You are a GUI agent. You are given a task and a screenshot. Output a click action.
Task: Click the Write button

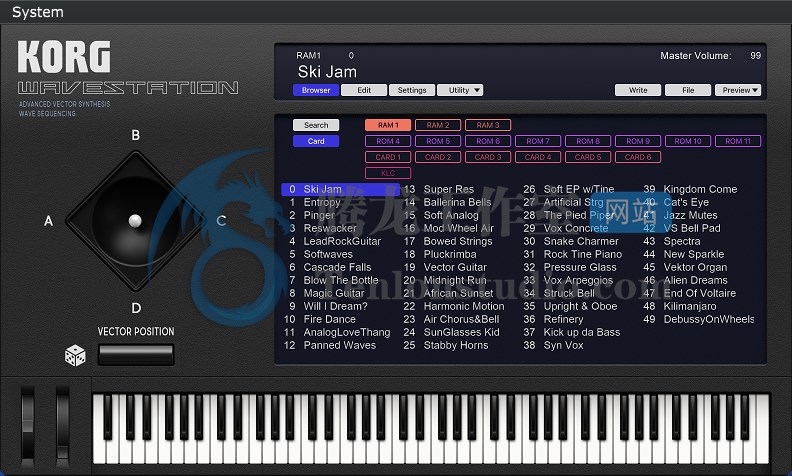click(x=638, y=90)
